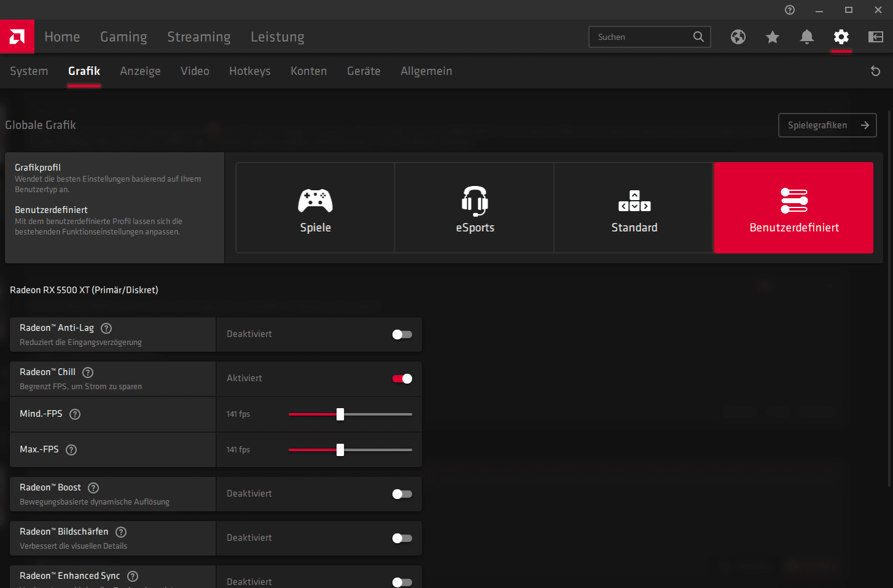Image resolution: width=893 pixels, height=588 pixels.
Task: Open the web browser globe icon
Action: pos(738,37)
